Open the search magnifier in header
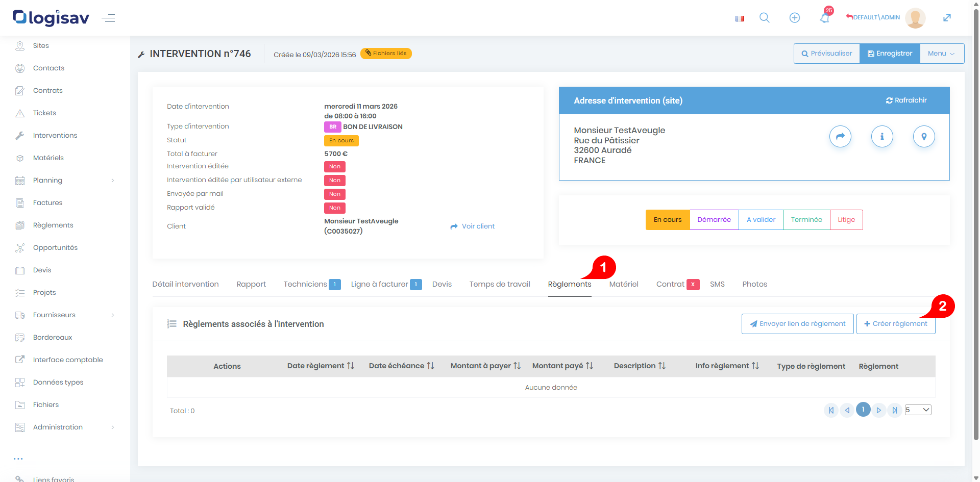Screen dimensions: 980x482 pyautogui.click(x=764, y=18)
